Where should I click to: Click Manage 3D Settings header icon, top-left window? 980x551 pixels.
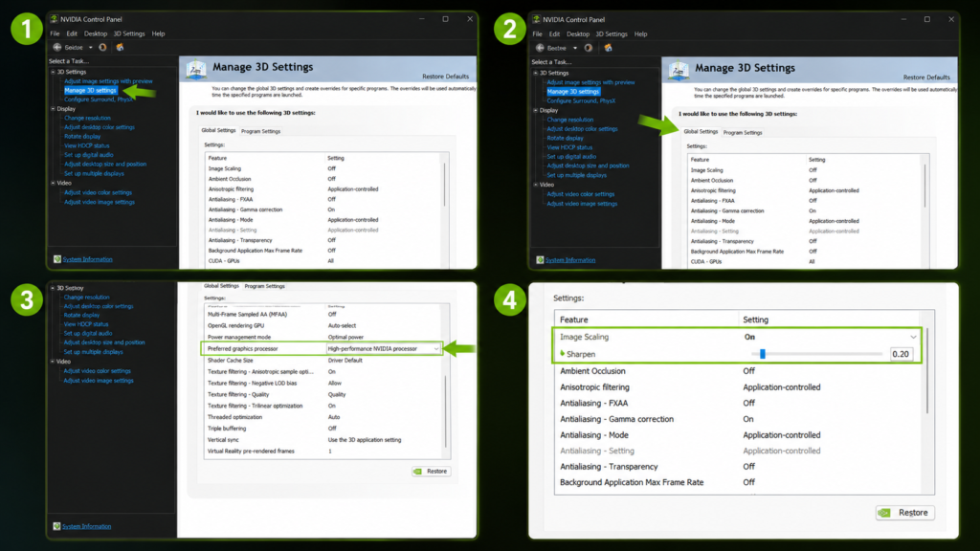[196, 69]
